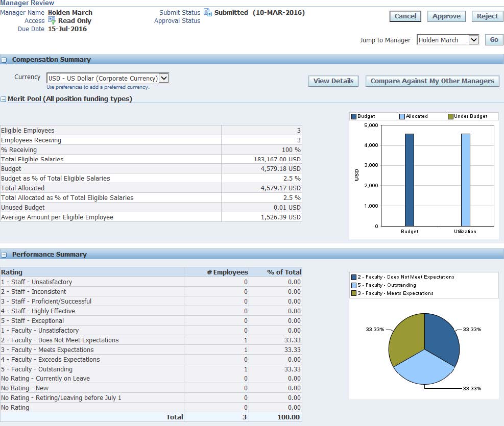Approve the manager review
This screenshot has height=426, width=504.
[x=446, y=16]
